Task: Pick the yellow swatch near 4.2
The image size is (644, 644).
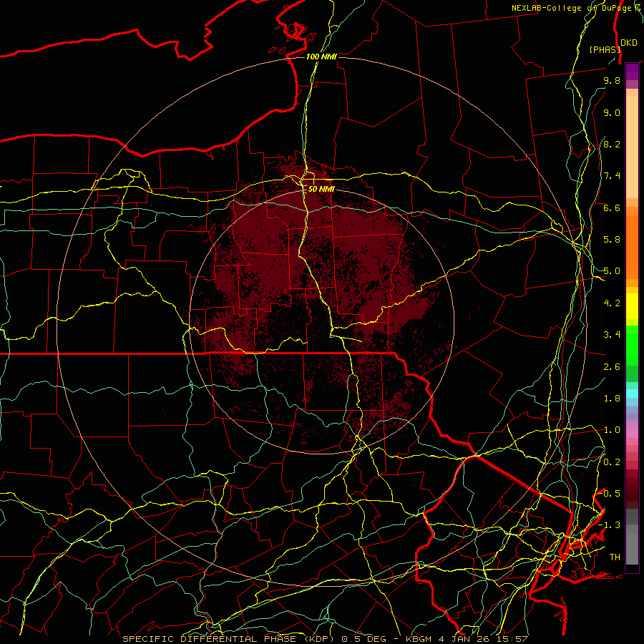Action: [x=632, y=306]
